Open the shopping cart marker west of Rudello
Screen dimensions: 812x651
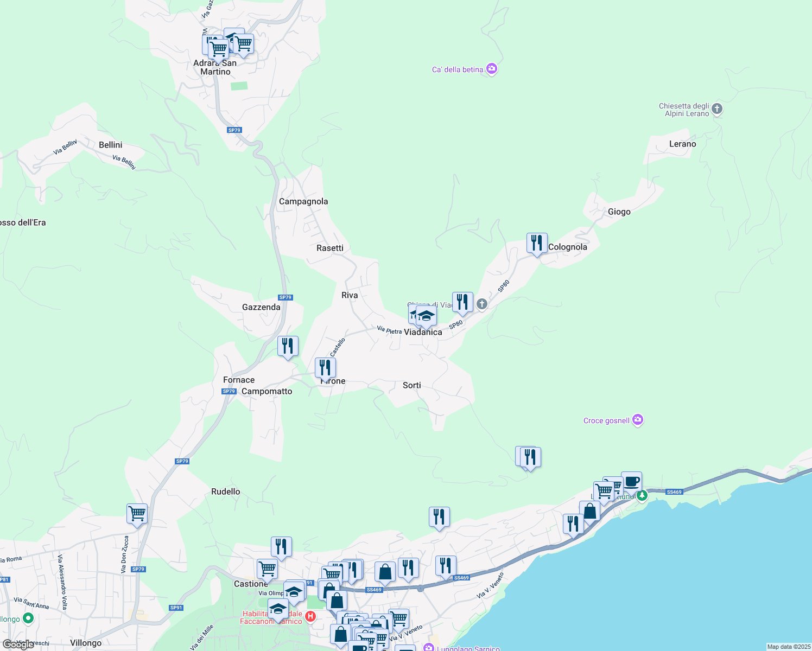coord(137,515)
